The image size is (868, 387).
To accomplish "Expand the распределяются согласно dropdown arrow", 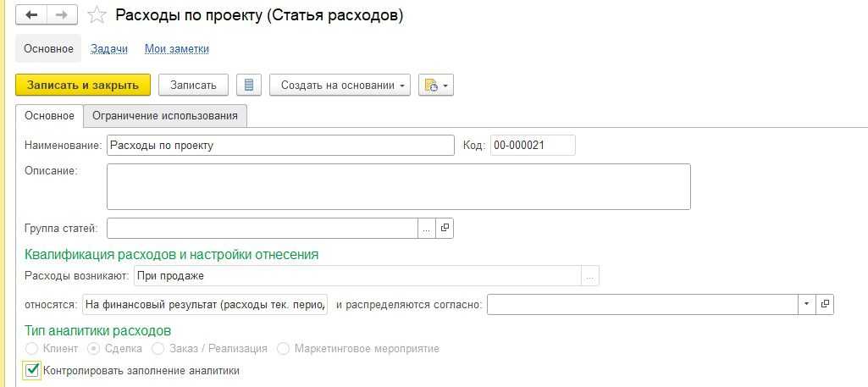I will coord(806,303).
